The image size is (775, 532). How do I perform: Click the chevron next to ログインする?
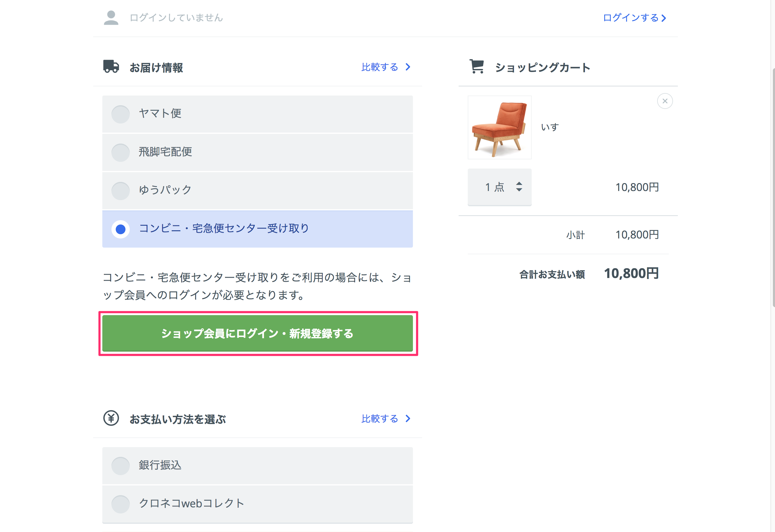[664, 18]
